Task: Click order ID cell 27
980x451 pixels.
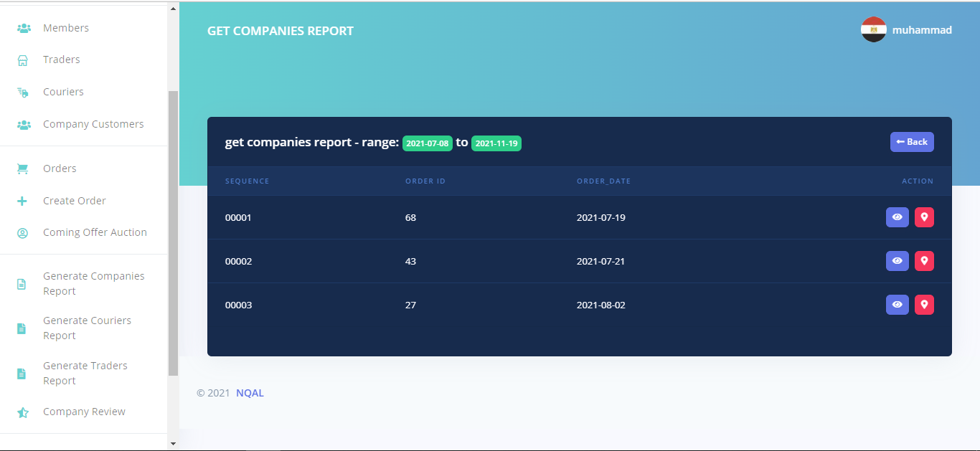Action: pyautogui.click(x=410, y=305)
